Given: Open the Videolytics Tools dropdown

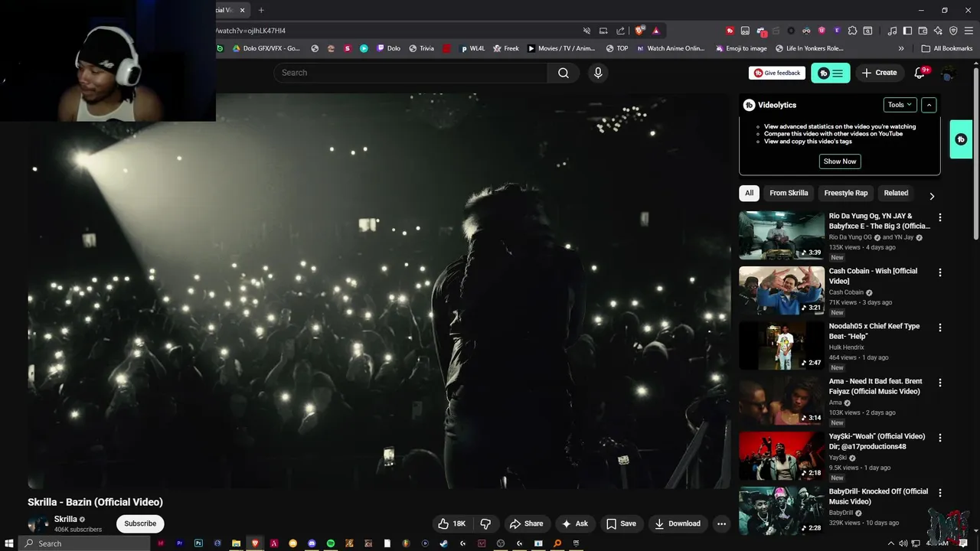Looking at the screenshot, I should (x=900, y=105).
